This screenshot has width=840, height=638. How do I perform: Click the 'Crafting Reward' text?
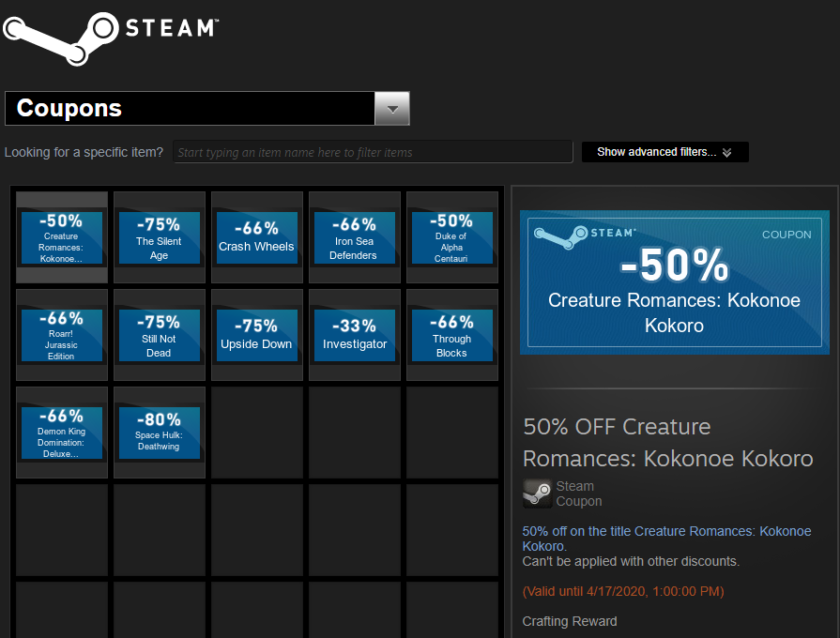570,621
